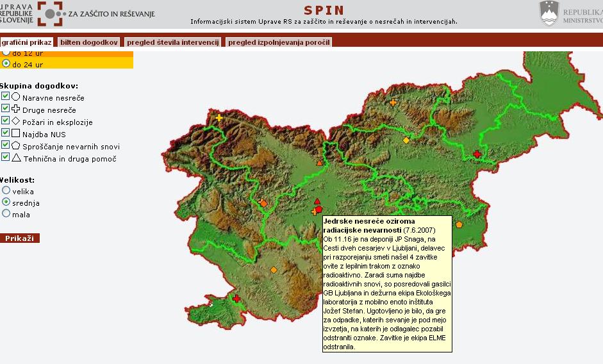The image size is (603, 364).
Task: Click the orange cross marker in the north
Action: pyautogui.click(x=393, y=102)
